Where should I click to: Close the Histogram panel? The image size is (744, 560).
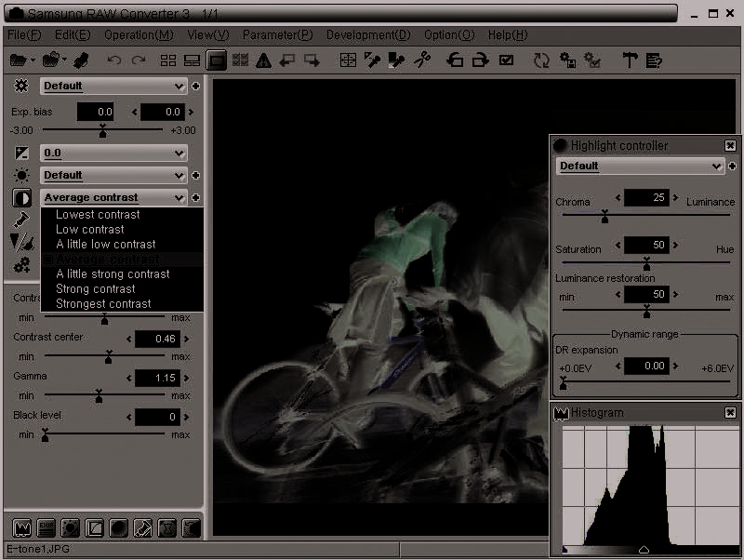(x=730, y=412)
